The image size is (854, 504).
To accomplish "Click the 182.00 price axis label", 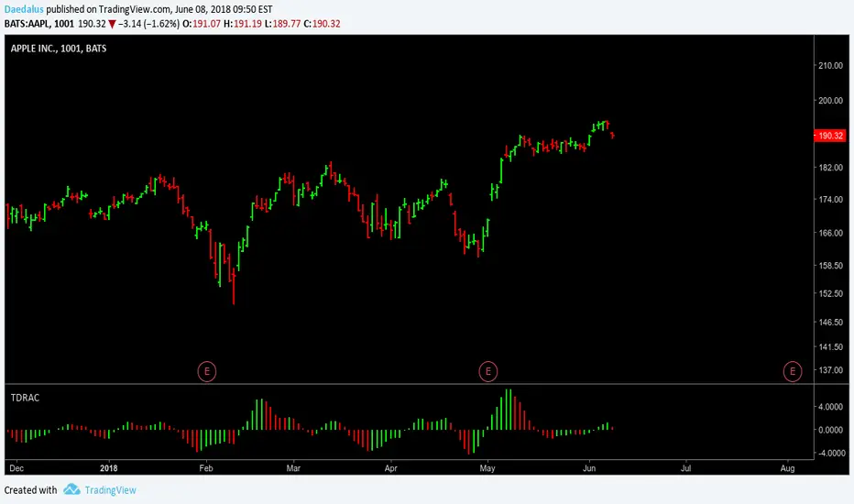I will [830, 168].
